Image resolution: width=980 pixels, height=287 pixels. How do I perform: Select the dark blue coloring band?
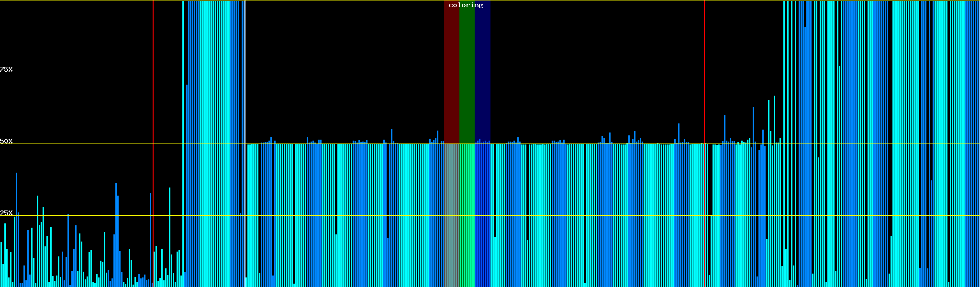point(482,72)
